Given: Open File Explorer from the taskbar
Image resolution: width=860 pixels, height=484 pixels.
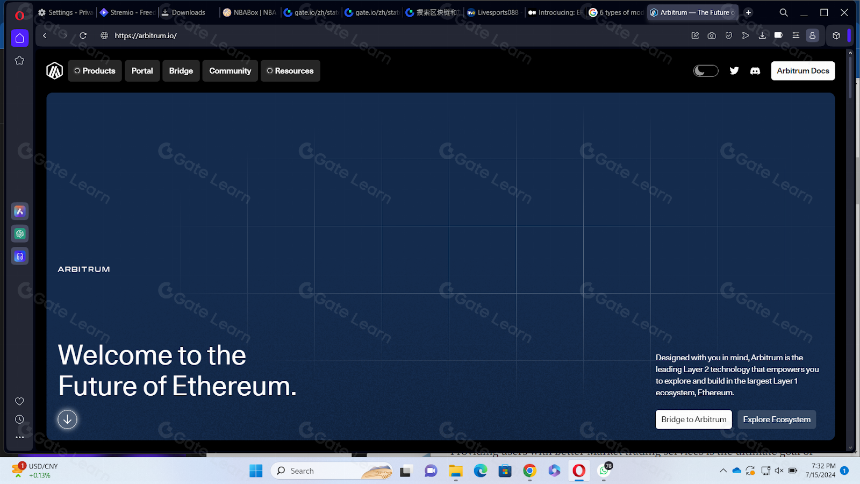Looking at the screenshot, I should point(456,471).
